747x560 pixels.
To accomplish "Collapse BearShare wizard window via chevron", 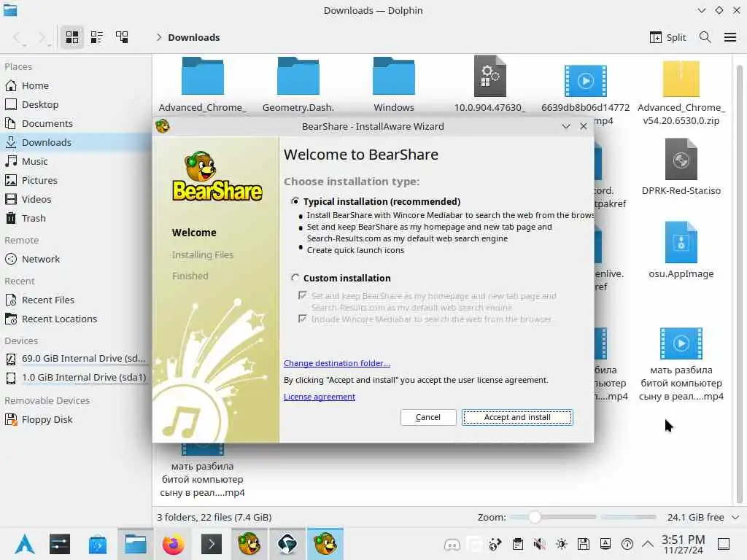I will (x=566, y=126).
